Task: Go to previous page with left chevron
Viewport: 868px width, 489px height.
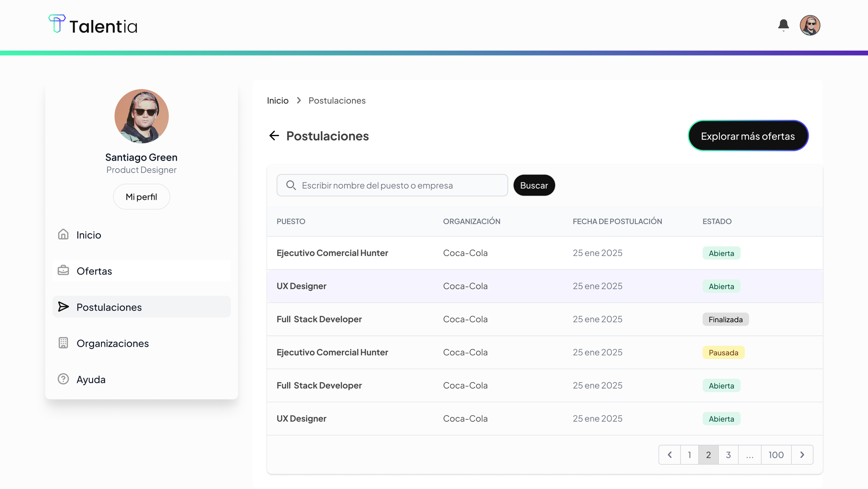Action: point(669,455)
